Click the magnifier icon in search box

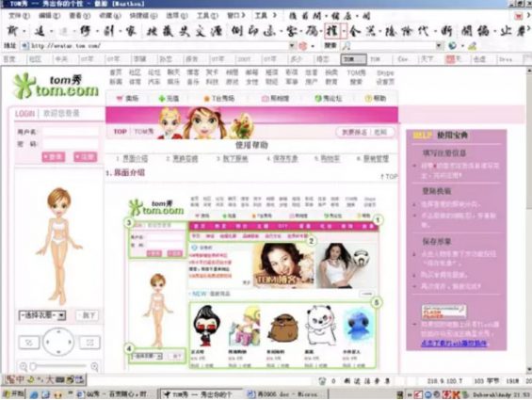(x=347, y=46)
